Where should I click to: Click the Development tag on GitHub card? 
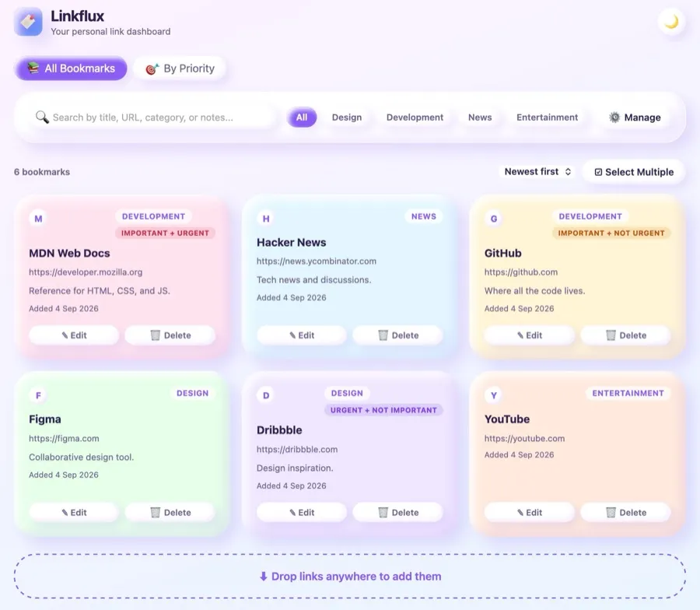pos(590,216)
